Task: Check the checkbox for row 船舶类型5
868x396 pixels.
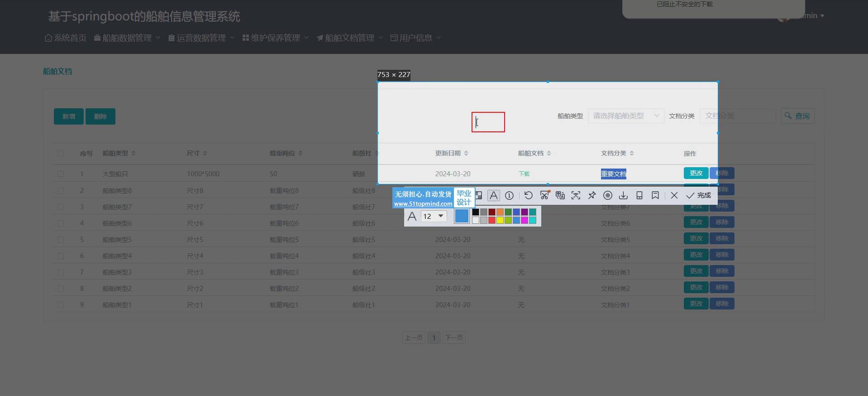Action: click(61, 240)
